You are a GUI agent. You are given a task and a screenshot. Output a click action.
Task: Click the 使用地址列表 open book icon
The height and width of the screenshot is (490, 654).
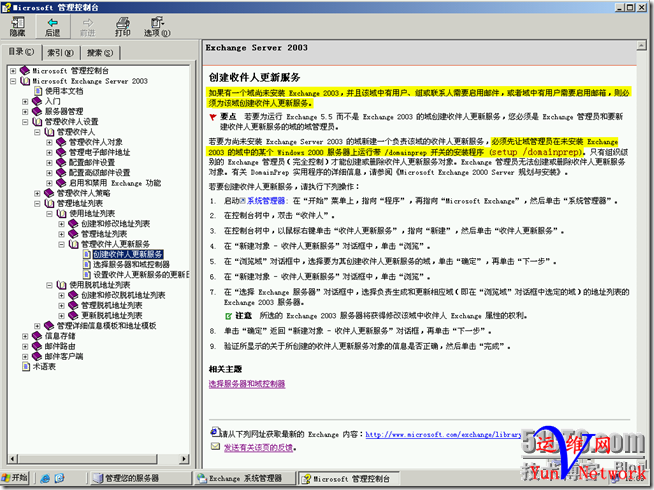point(61,214)
